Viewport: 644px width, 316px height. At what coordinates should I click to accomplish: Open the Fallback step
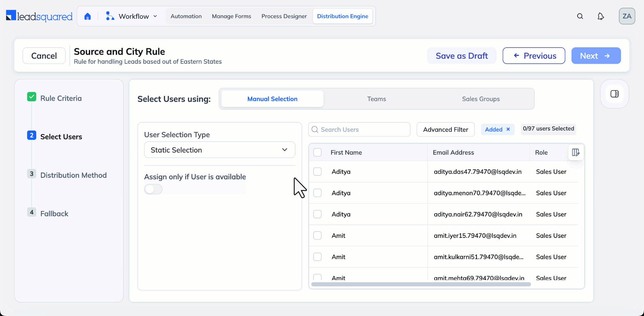54,214
